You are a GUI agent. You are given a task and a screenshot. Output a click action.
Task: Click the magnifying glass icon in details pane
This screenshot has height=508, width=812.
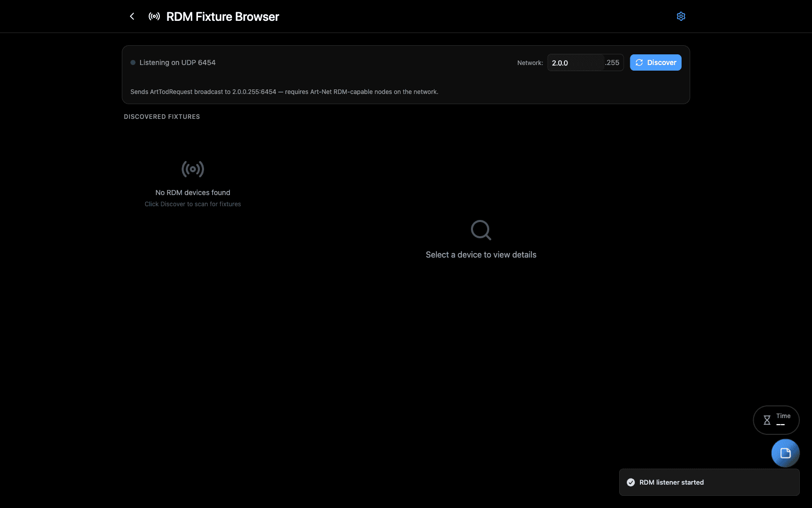[481, 230]
